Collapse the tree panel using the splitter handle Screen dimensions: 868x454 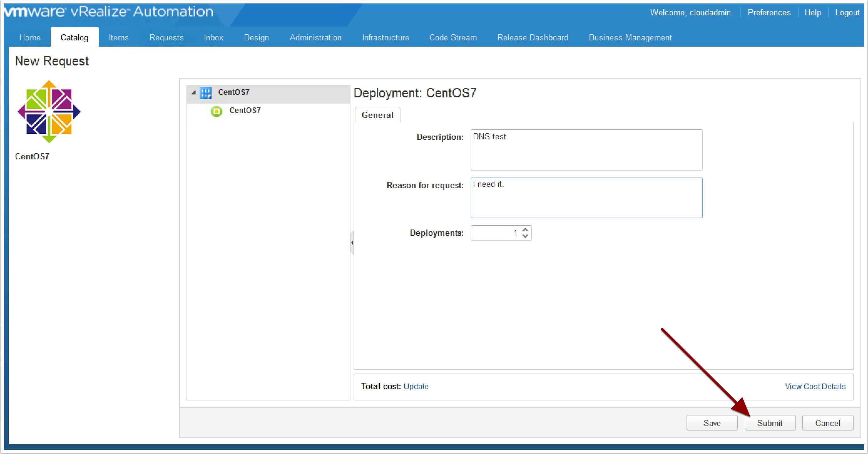[352, 242]
